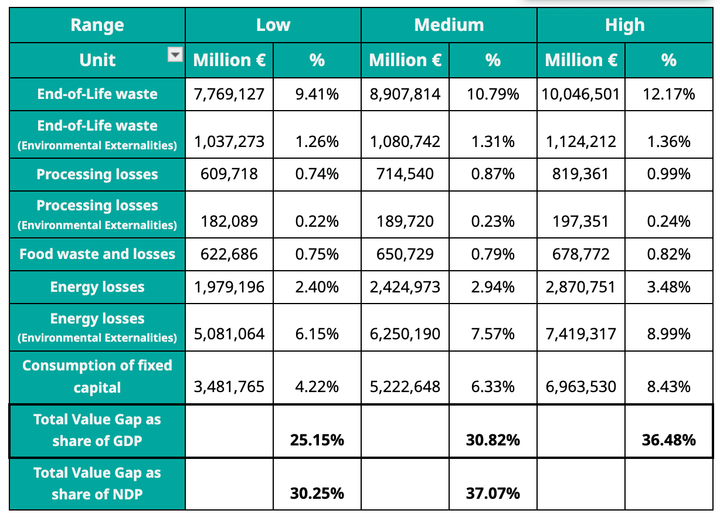Click the Medium range header
Screen dimensions: 720x518
click(449, 24)
